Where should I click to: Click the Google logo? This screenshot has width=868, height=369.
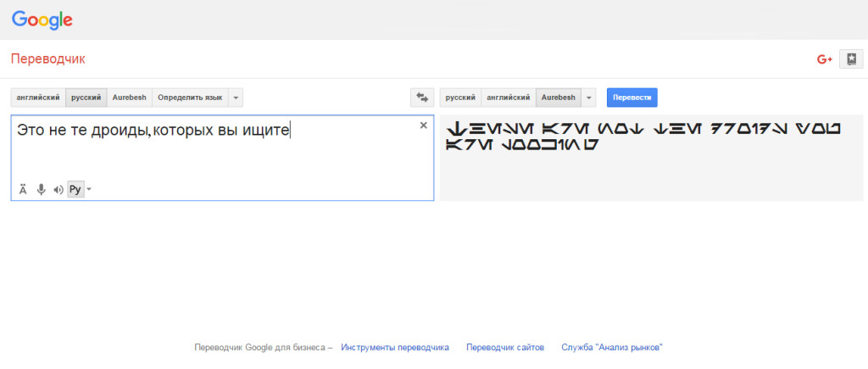42,20
